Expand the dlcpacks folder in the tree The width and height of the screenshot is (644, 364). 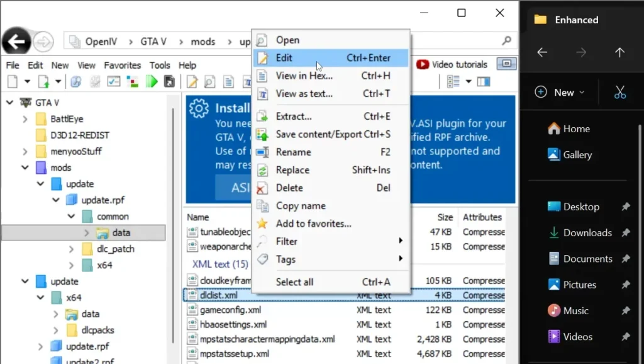[56, 329]
